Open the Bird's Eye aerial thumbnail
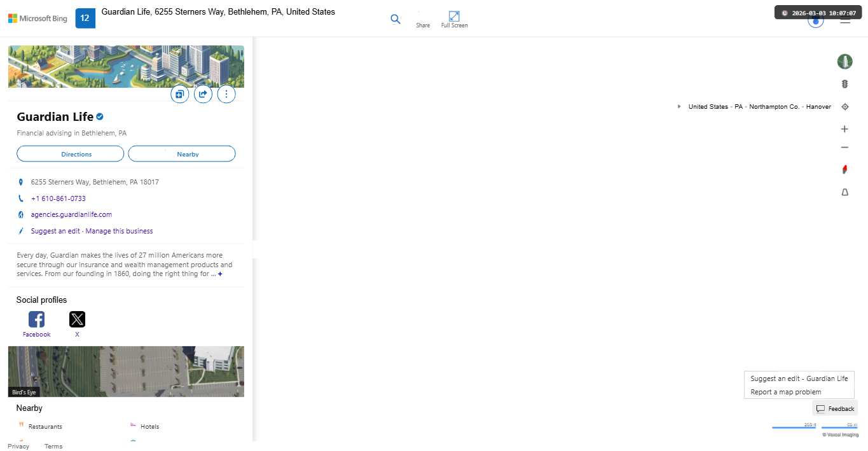The width and height of the screenshot is (868, 451). pyautogui.click(x=126, y=371)
